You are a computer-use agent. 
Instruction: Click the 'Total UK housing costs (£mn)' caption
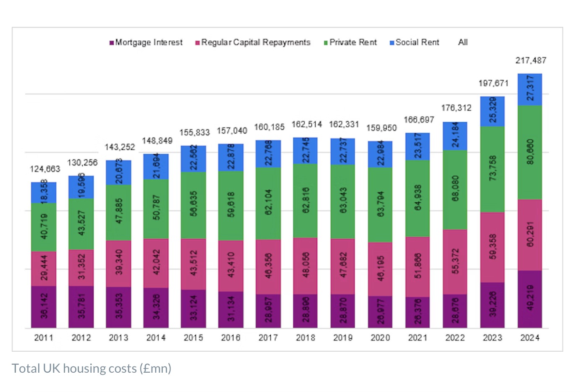click(91, 368)
